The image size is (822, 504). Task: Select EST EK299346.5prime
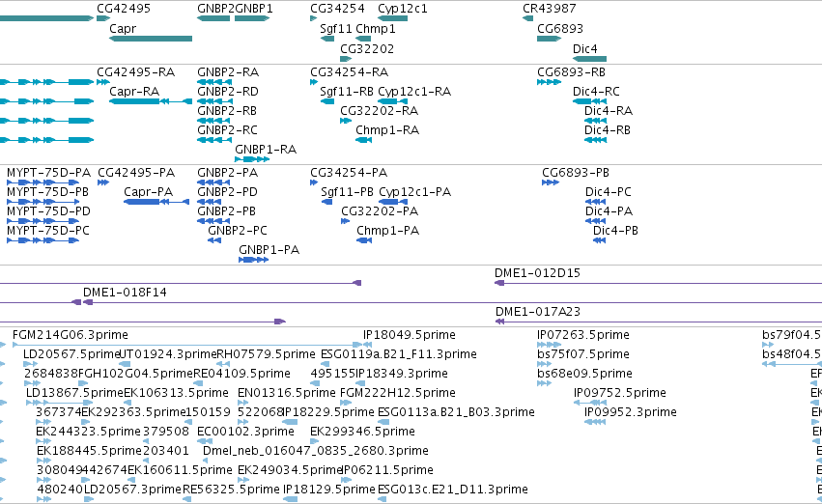pos(363,433)
